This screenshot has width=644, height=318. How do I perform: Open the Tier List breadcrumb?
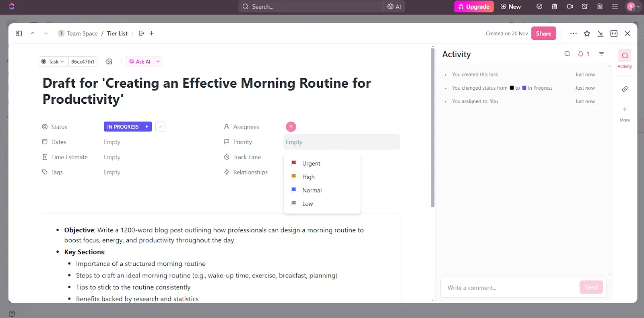117,33
